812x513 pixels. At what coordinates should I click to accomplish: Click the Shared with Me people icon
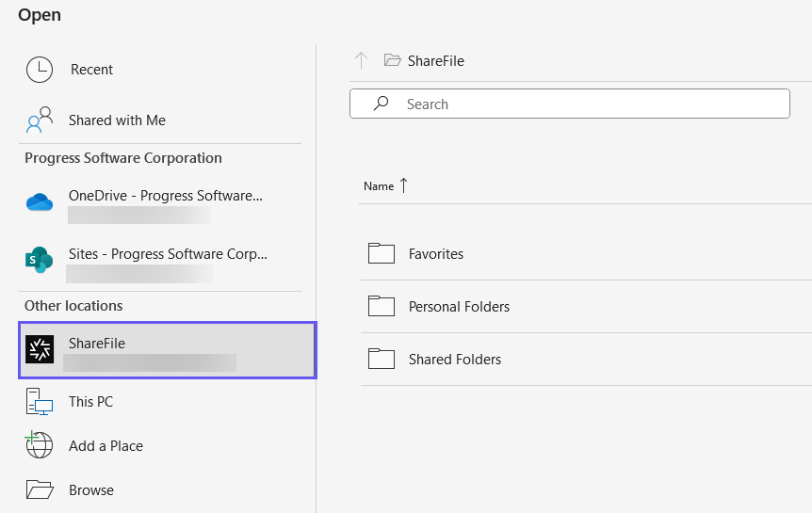(x=40, y=120)
